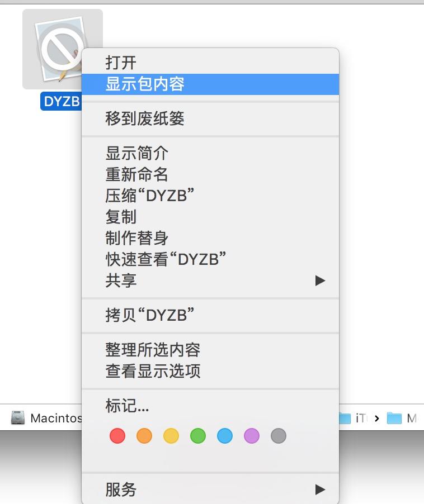Select the red tag color
This screenshot has height=504, width=424.
(117, 436)
